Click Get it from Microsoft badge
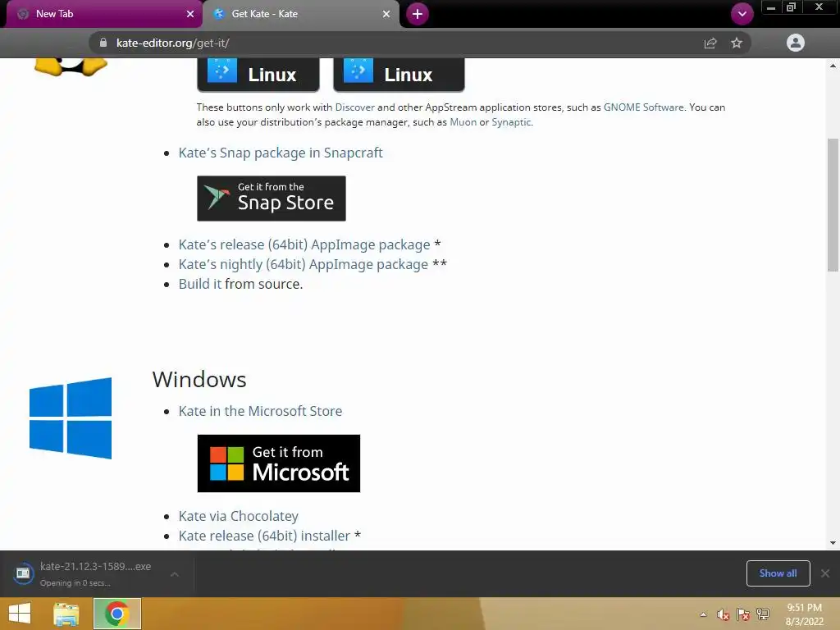840x630 pixels. coord(279,463)
